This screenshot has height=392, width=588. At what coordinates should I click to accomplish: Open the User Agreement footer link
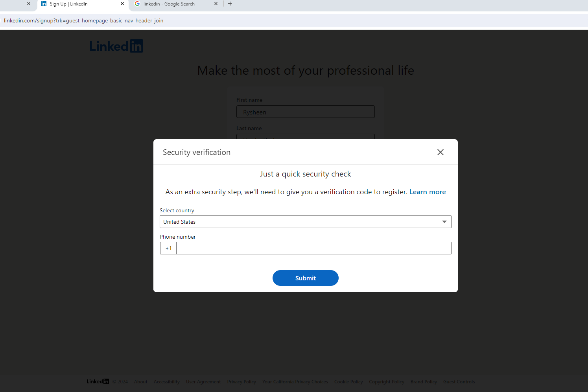(203, 382)
